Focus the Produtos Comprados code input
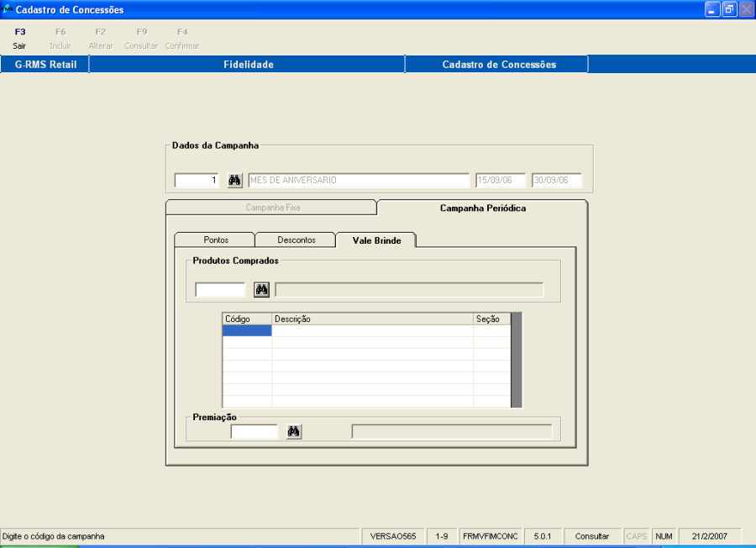 point(220,290)
